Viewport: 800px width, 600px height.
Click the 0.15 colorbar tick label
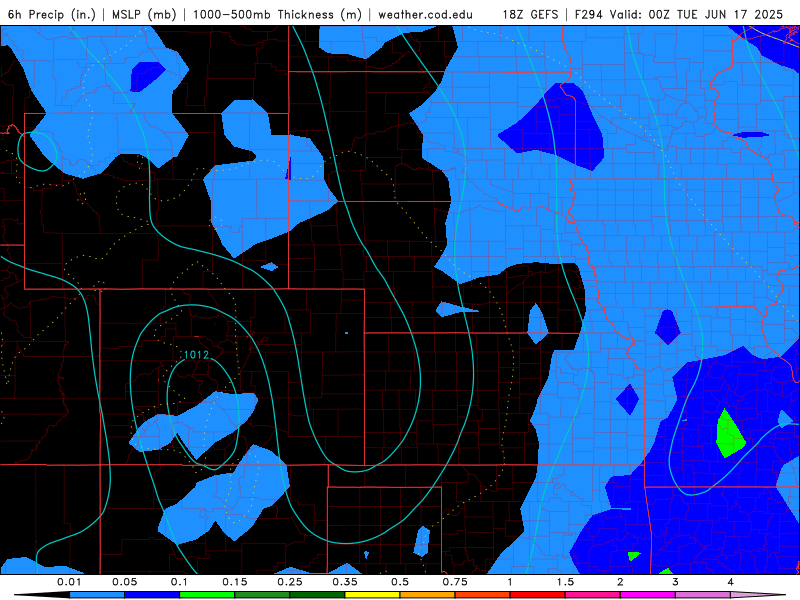(235, 582)
